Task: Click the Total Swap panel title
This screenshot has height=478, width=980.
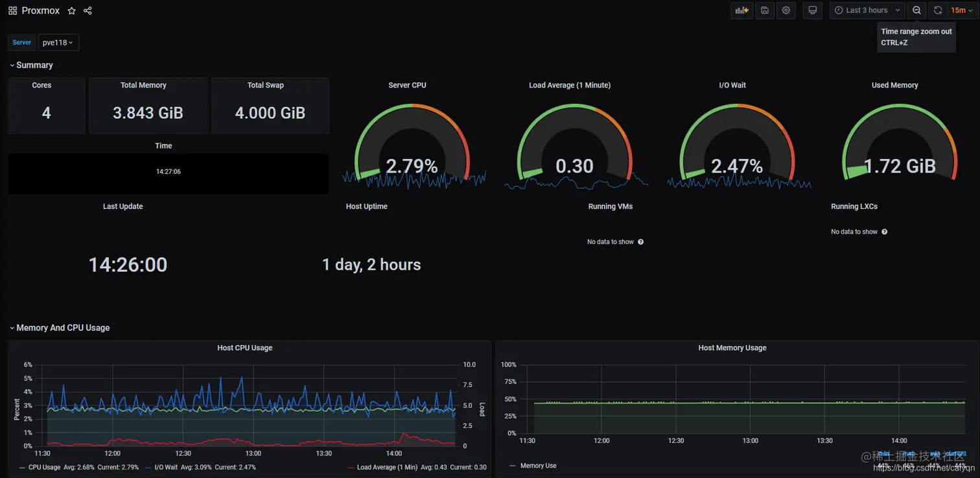Action: [x=266, y=85]
